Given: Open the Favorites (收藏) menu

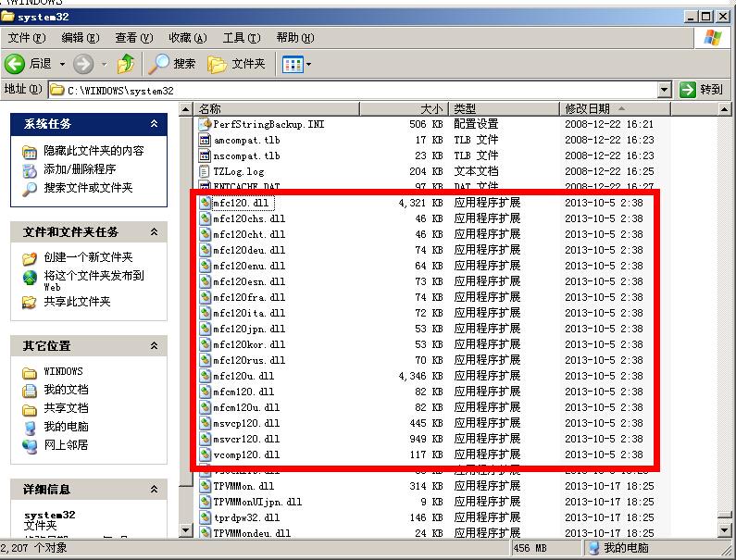Looking at the screenshot, I should [188, 38].
